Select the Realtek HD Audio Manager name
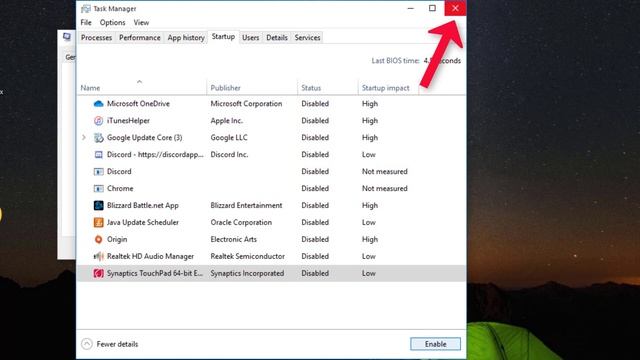The image size is (640, 360). [x=150, y=256]
